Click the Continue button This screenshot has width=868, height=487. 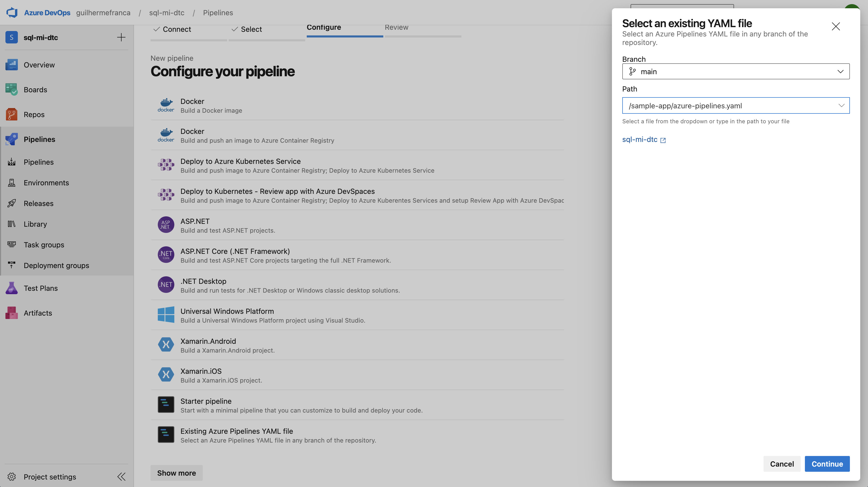point(827,464)
